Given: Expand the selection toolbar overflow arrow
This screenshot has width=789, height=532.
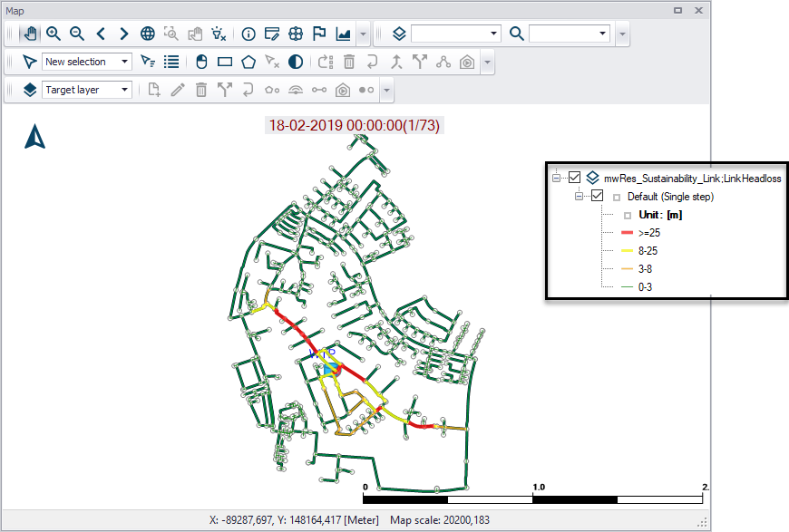Looking at the screenshot, I should 487,63.
